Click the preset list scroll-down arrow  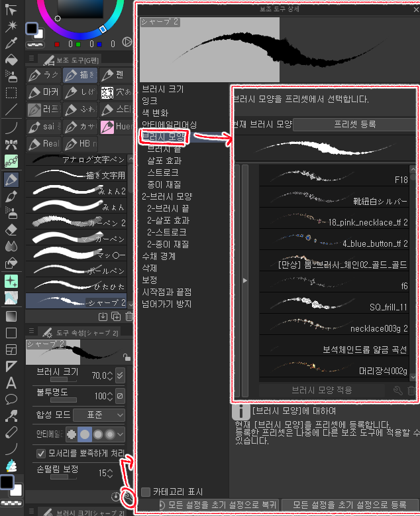click(413, 377)
